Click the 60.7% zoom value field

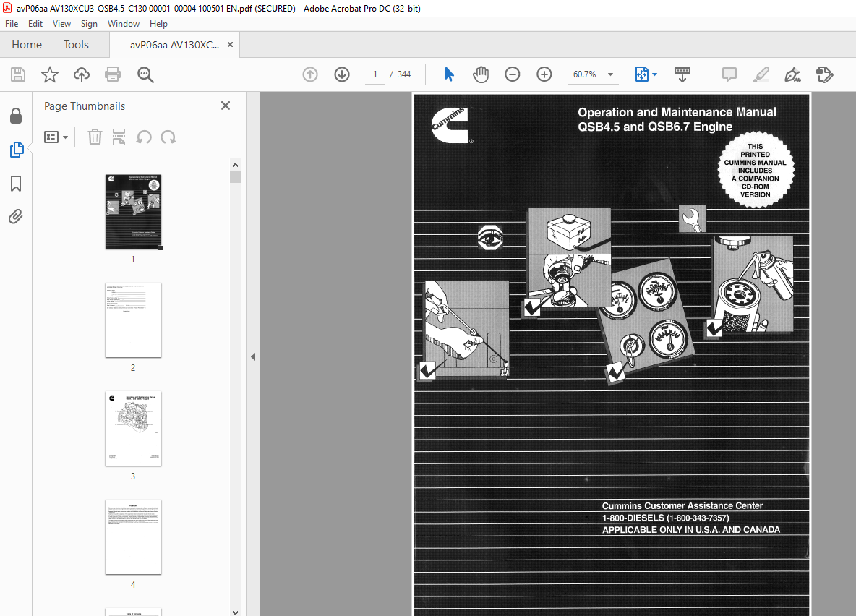(585, 74)
